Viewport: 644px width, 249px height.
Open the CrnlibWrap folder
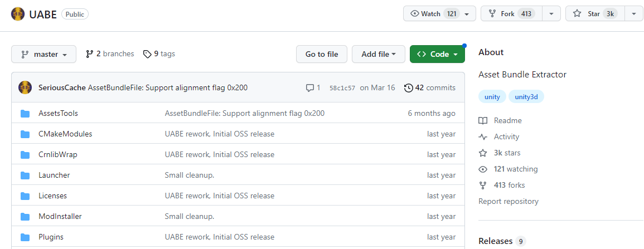pyautogui.click(x=58, y=154)
